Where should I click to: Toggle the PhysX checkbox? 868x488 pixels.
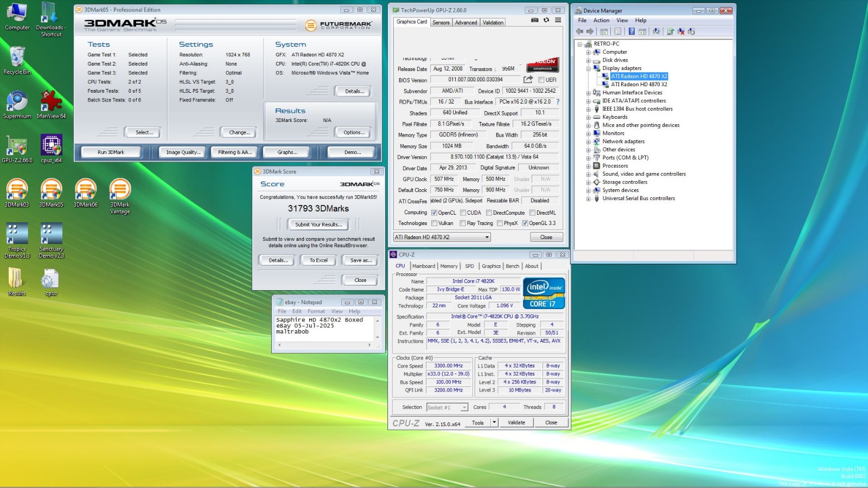tap(500, 223)
